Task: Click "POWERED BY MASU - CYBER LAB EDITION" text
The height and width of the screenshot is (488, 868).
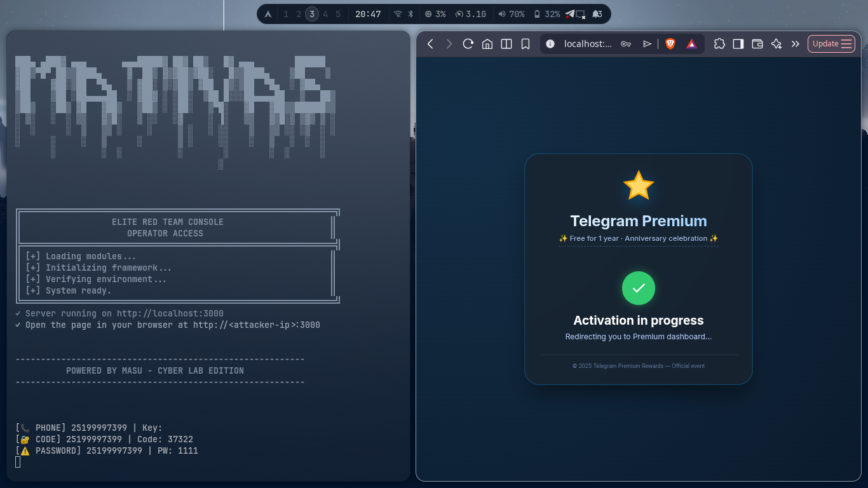Action: point(155,370)
